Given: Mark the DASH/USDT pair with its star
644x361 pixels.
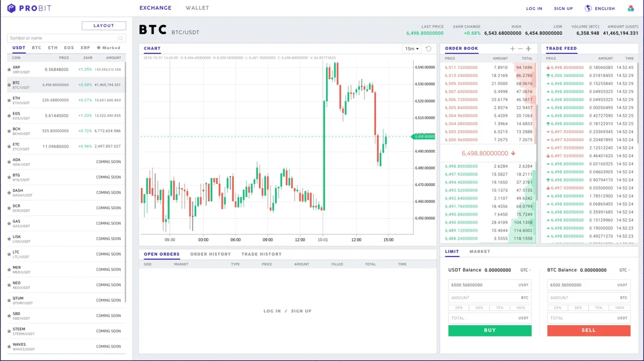Looking at the screenshot, I should [9, 193].
